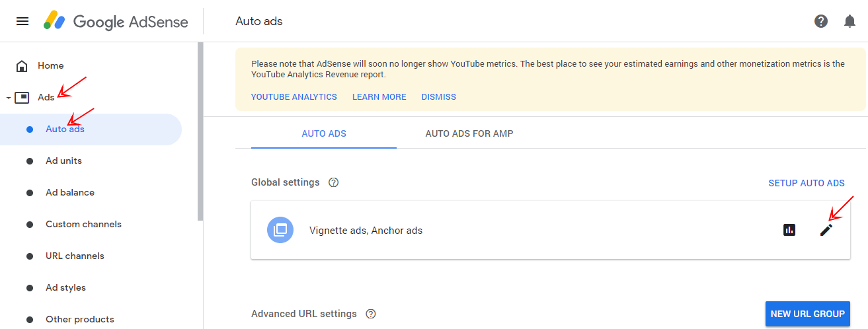Edit global settings with pencil icon
Screen dimensions: 868x329
point(826,230)
